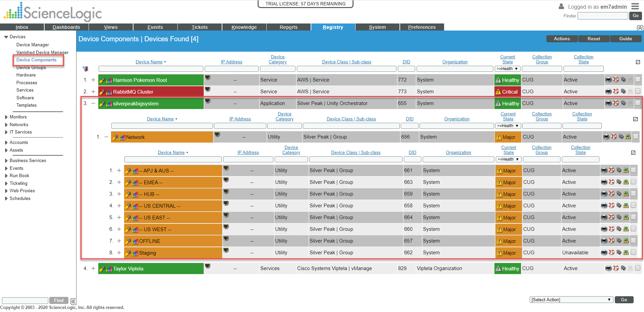Click the printer icon for -- US WEST --

(604, 229)
